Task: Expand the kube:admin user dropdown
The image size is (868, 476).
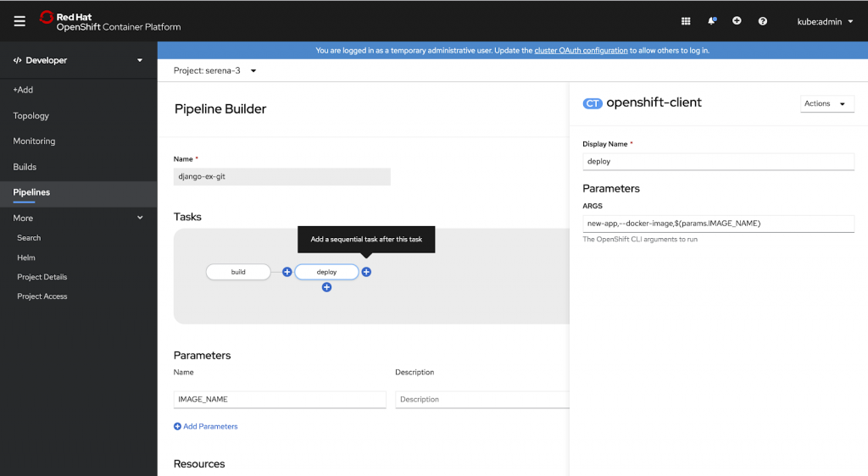Action: [825, 21]
